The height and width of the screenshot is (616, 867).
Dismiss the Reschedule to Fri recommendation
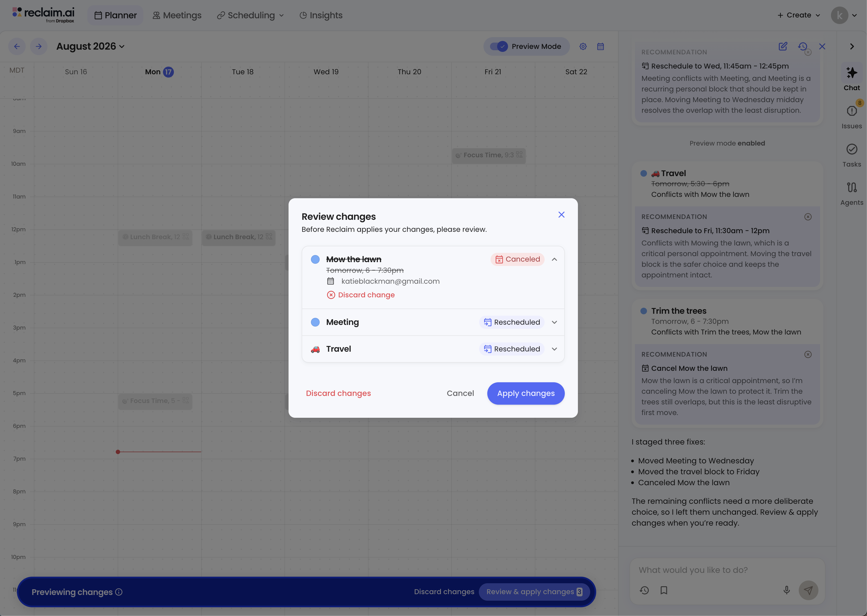point(808,217)
